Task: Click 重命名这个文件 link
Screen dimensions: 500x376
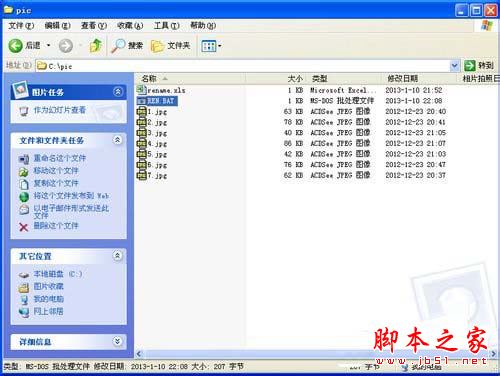Action: (60, 158)
